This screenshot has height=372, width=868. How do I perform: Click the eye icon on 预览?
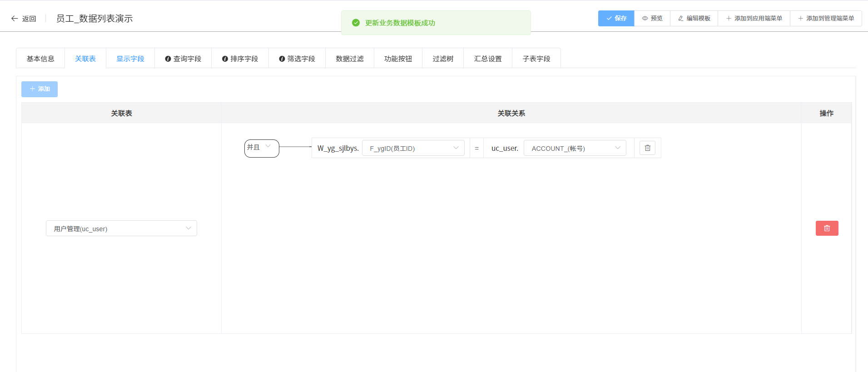[645, 19]
